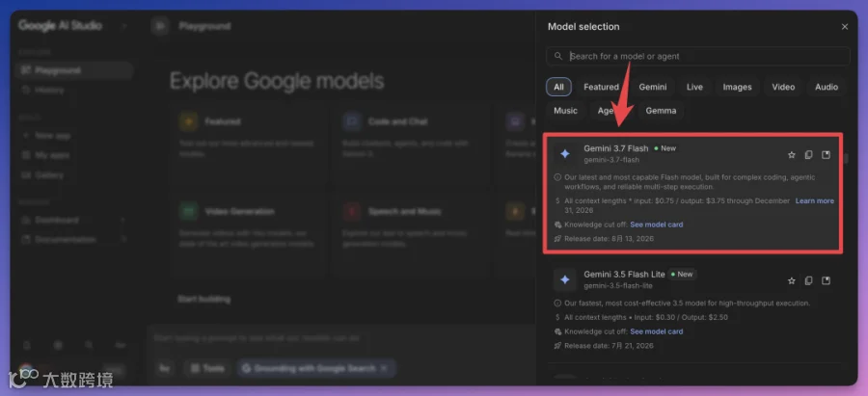This screenshot has height=396, width=868.
Task: Filter models by Music
Action: tap(565, 111)
